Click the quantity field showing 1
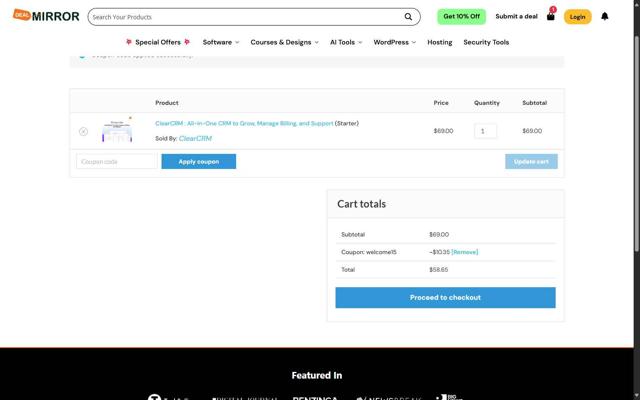The width and height of the screenshot is (640, 400). tap(485, 131)
